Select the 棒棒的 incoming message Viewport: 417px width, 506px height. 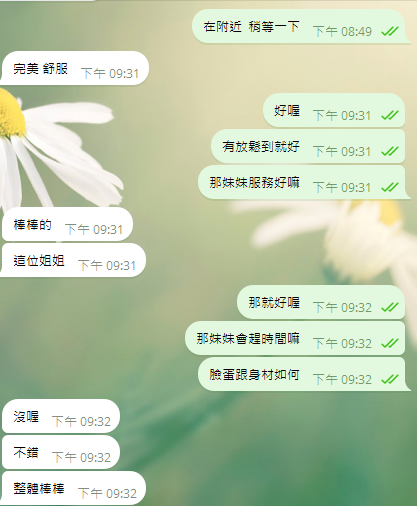(67, 224)
